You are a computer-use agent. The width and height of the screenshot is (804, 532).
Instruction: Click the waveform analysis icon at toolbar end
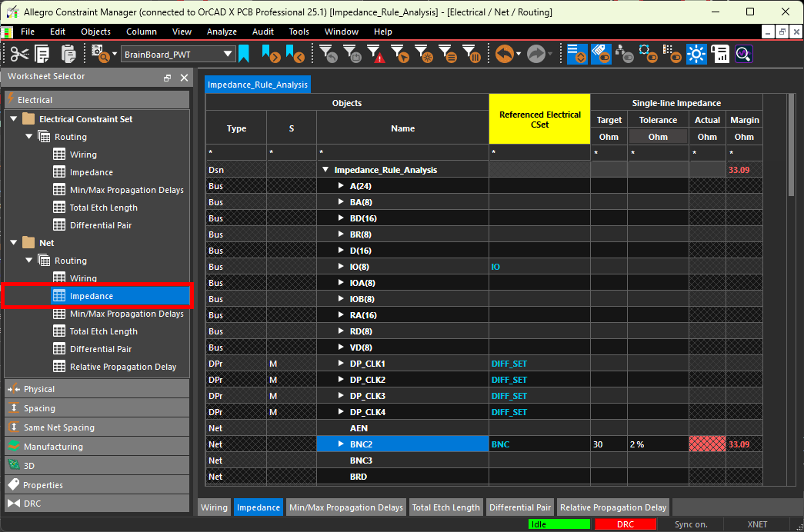click(x=743, y=54)
